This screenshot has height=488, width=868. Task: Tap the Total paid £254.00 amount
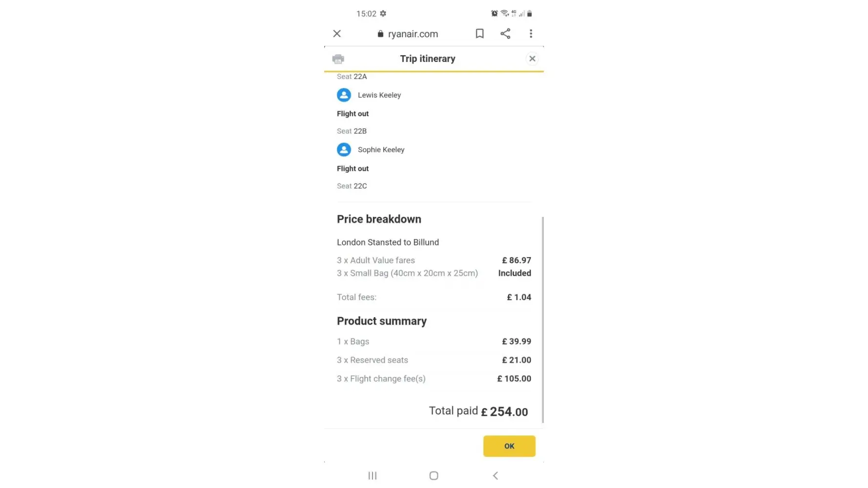(x=504, y=412)
